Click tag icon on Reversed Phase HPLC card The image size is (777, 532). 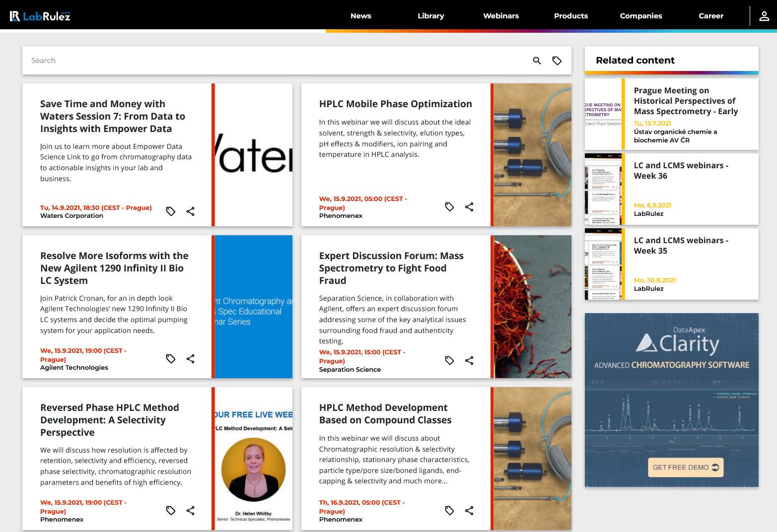pos(171,511)
